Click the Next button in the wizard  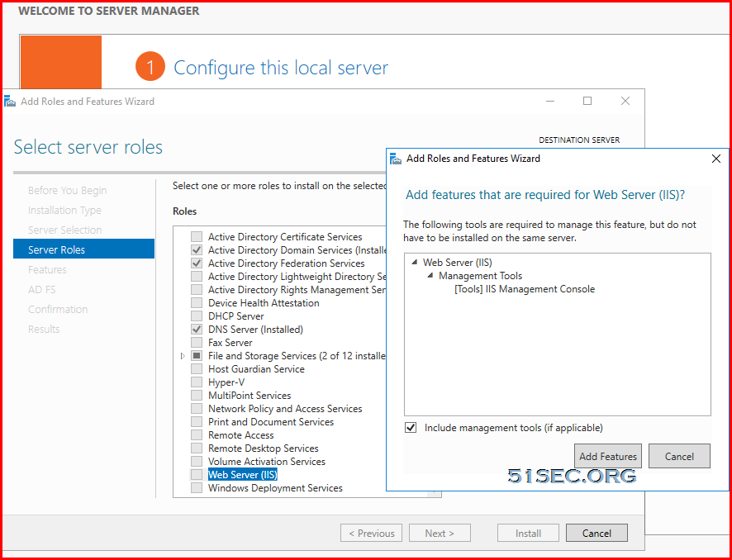pos(440,533)
